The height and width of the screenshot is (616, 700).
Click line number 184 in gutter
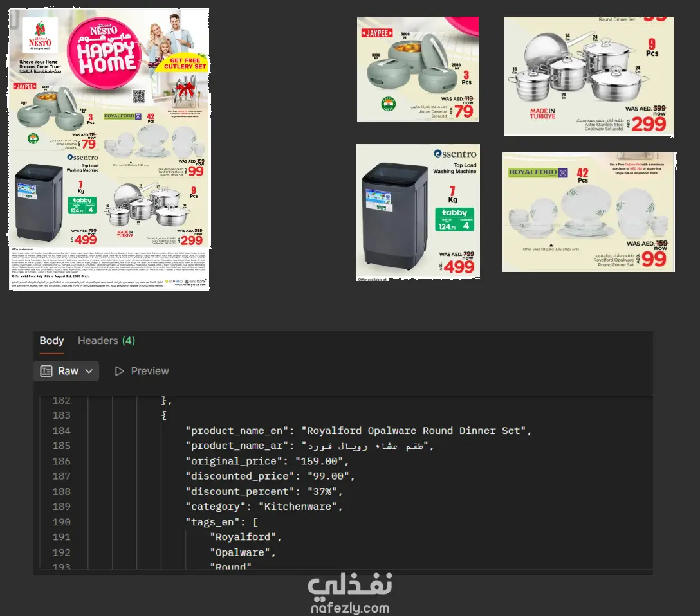click(61, 431)
